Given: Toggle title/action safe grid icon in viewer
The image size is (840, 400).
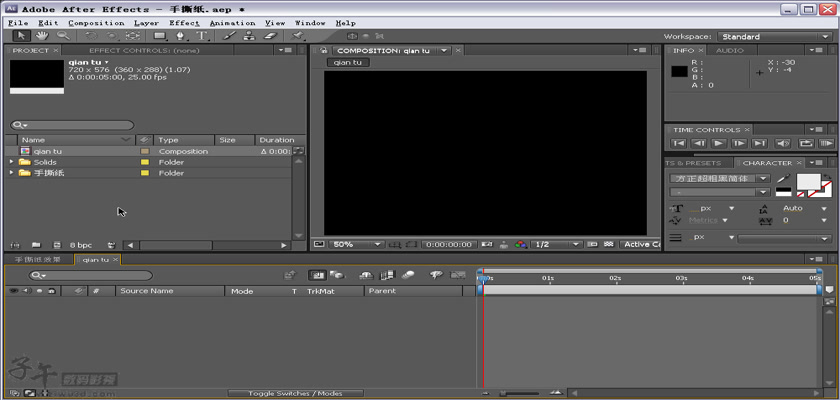Looking at the screenshot, I should click(395, 244).
